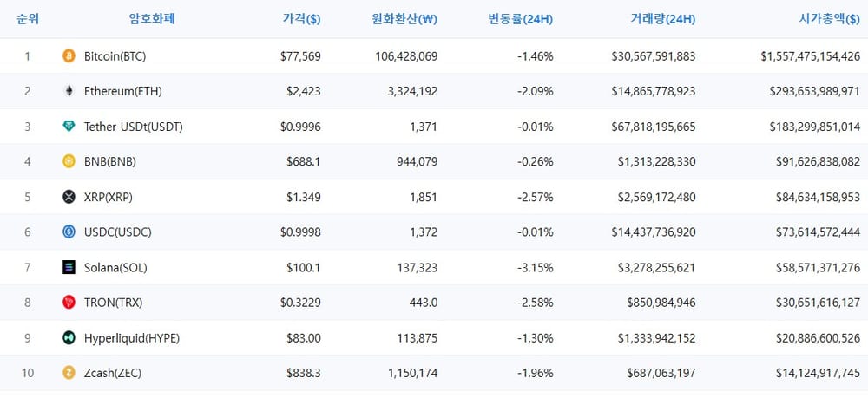Click Hyperliquid market cap $20,886,600,526
This screenshot has height=398, width=868.
tap(819, 338)
